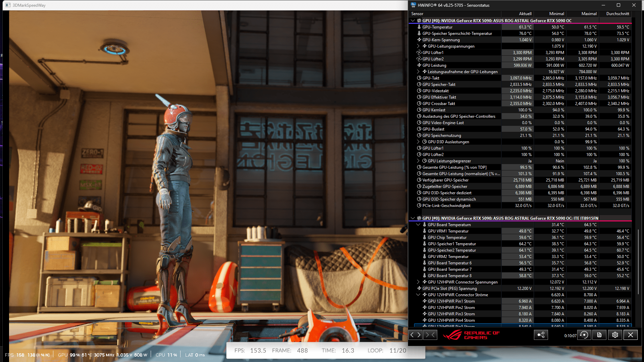
Task: Open the network sharing icon in HWiNFO
Action: [541, 335]
